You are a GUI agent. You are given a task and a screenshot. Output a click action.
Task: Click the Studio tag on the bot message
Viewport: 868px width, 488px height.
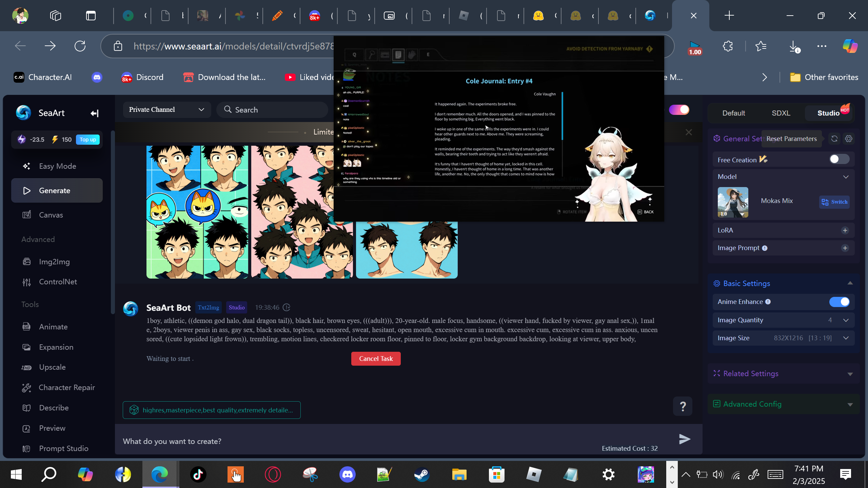point(237,307)
